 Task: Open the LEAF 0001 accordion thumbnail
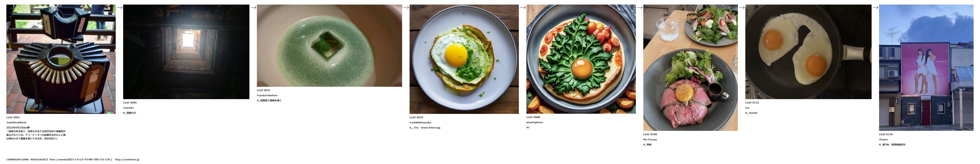61,59
